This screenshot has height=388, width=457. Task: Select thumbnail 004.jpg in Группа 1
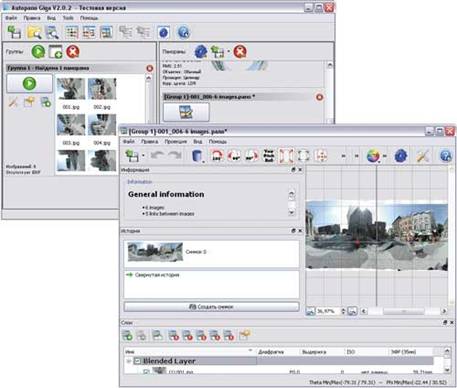(102, 125)
